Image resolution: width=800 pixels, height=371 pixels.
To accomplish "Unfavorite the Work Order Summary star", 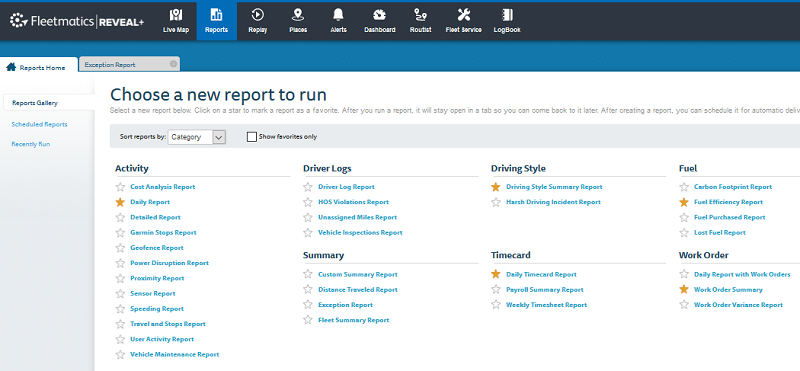I will pos(684,289).
